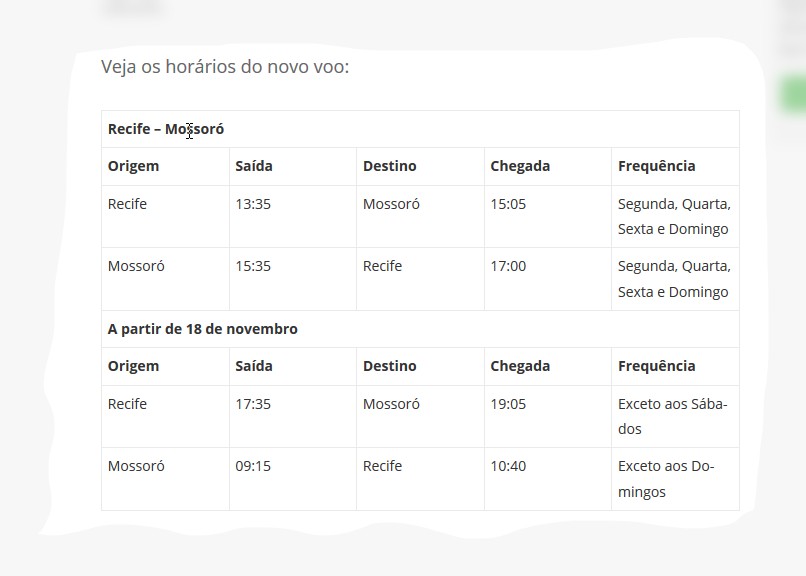Click Mossoró origin in the 15:35 flight row
This screenshot has height=576, width=806.
point(136,266)
